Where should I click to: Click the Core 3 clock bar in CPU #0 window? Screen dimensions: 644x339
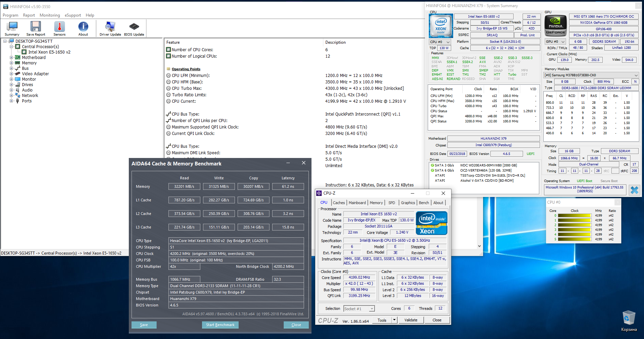575,230
